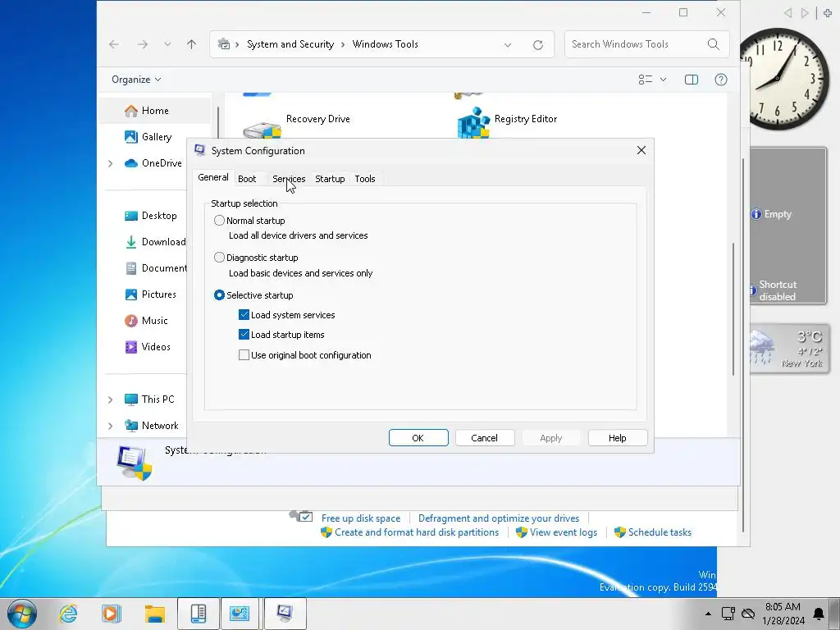The height and width of the screenshot is (630, 840).
Task: Open Documents quick access folder
Action: [x=155, y=268]
